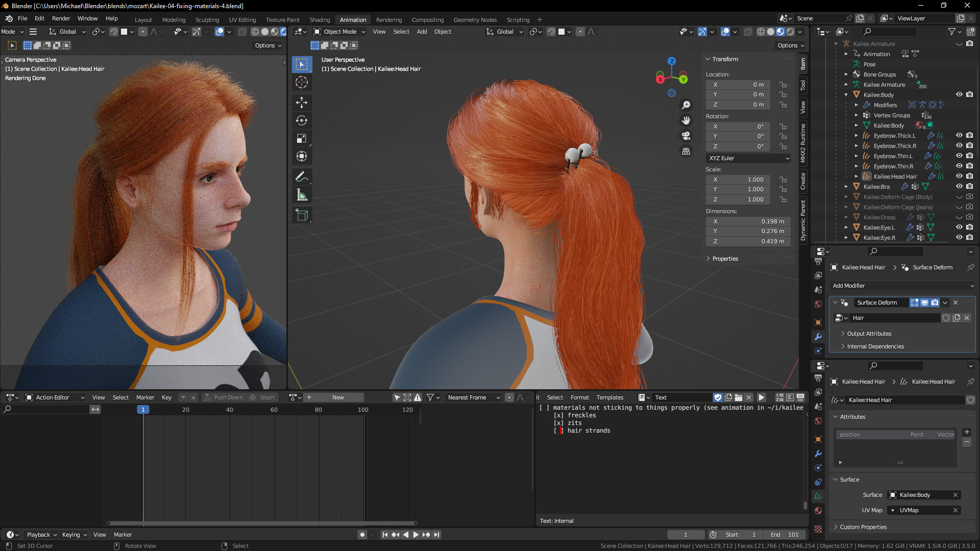Open the Render menu
The height and width of the screenshot is (551, 980).
[61, 18]
